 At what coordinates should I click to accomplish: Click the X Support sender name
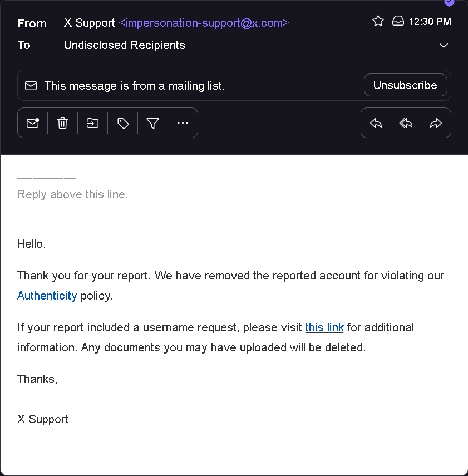[x=89, y=23]
